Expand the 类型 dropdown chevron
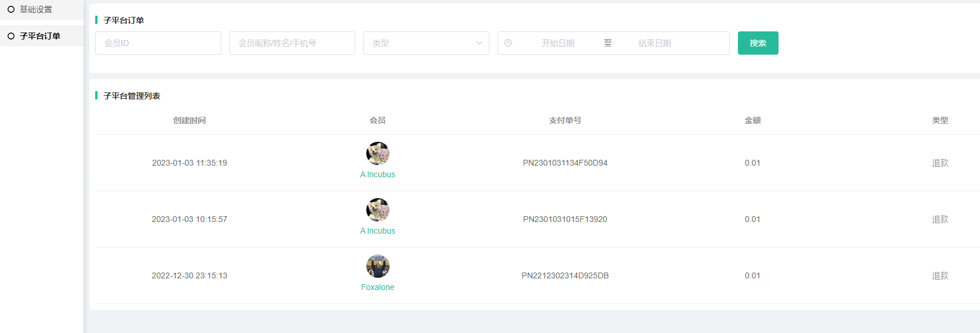Viewport: 980px width, 333px height. (479, 43)
